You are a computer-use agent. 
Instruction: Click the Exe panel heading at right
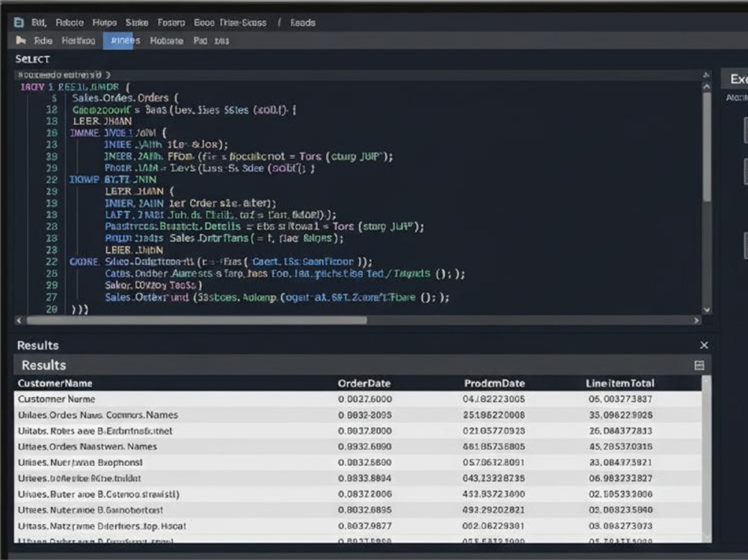(x=738, y=79)
